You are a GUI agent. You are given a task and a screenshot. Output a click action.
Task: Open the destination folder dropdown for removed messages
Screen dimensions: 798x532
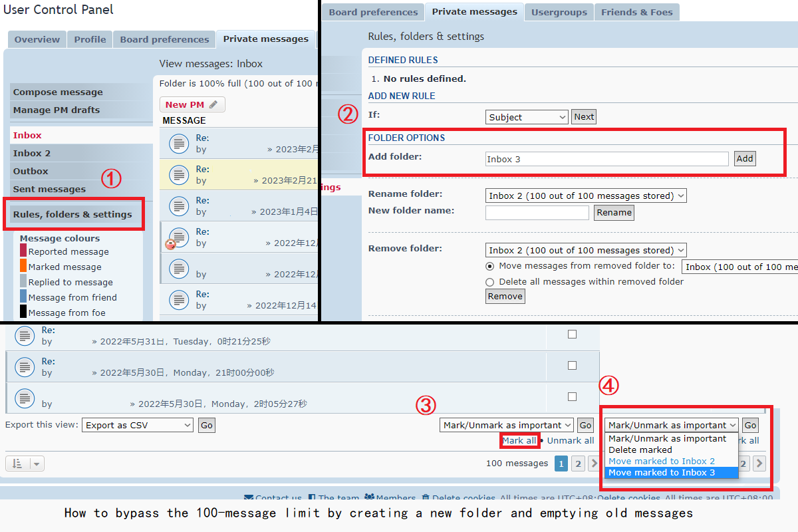coord(739,267)
